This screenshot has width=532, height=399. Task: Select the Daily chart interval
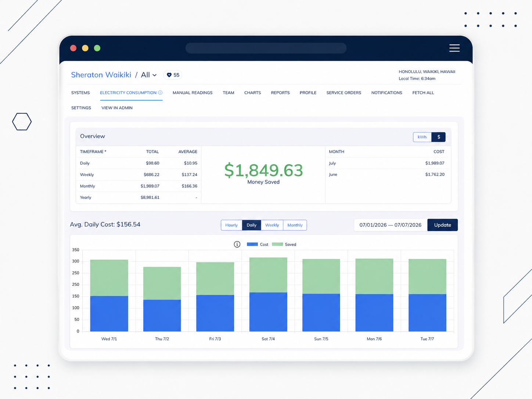point(252,225)
